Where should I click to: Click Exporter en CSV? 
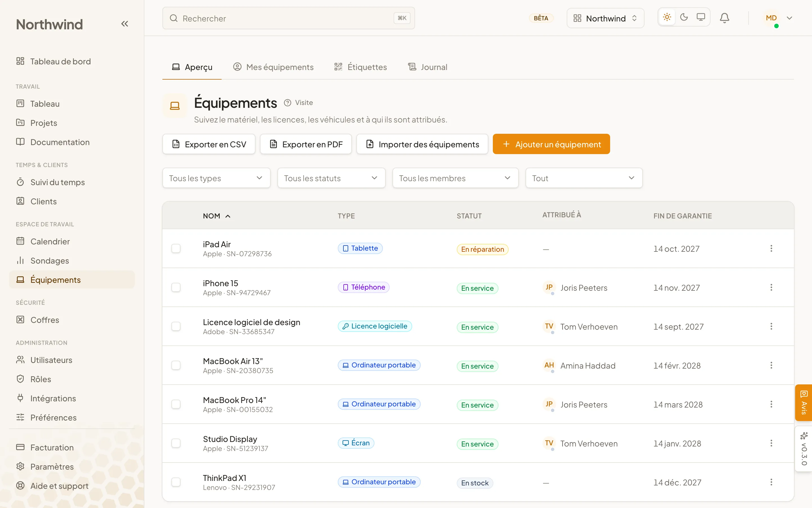tap(209, 144)
